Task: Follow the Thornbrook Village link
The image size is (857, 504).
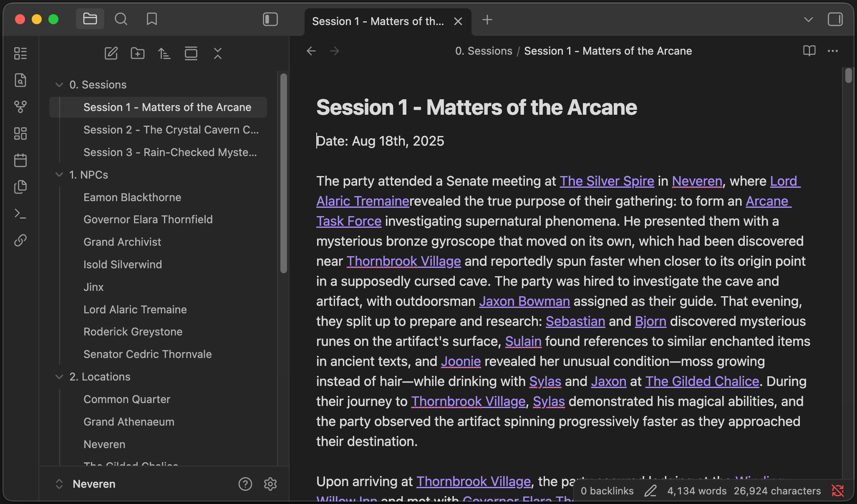Action: 403,261
